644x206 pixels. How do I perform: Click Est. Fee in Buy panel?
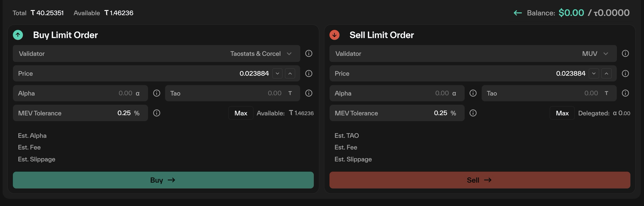pyautogui.click(x=29, y=147)
